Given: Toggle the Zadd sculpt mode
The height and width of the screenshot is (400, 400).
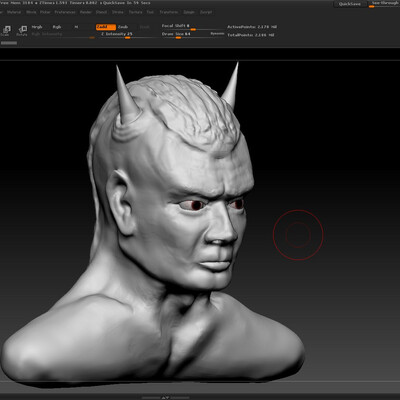Looking at the screenshot, I should click(x=106, y=27).
